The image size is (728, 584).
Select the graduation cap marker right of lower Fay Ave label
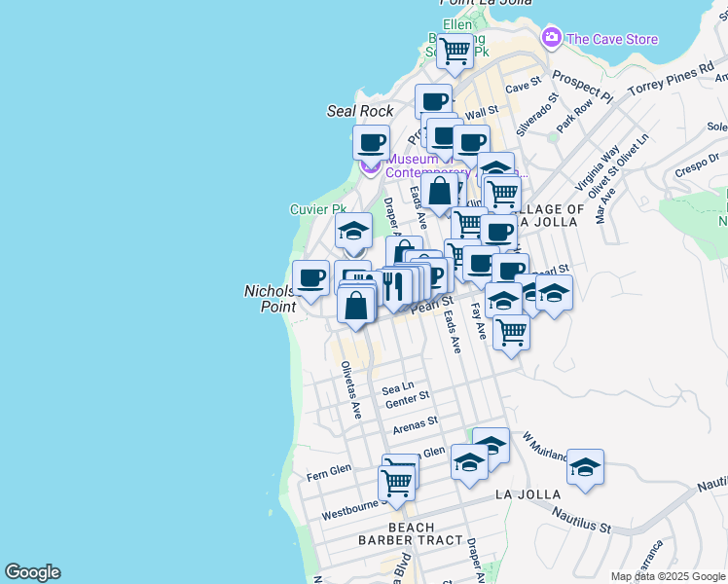tap(503, 300)
